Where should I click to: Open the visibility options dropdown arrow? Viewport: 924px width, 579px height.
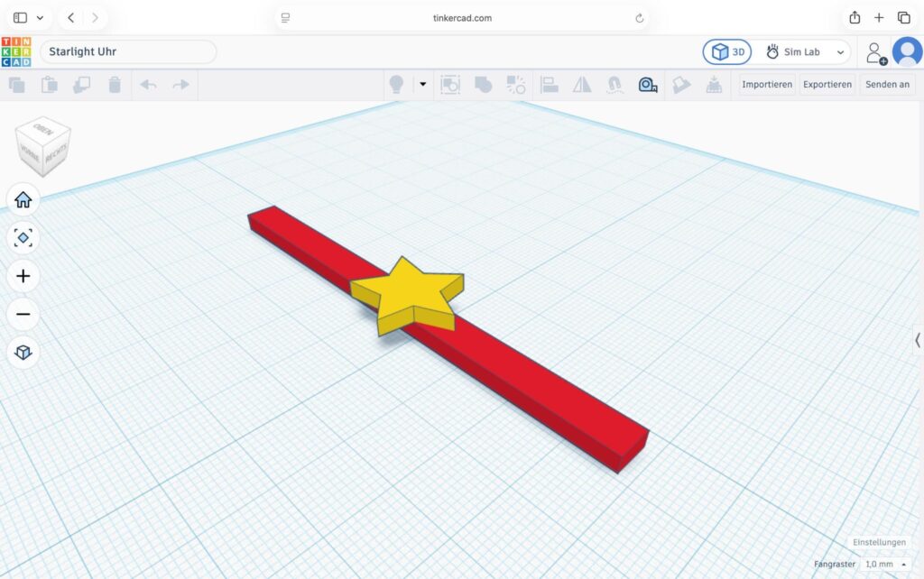422,84
